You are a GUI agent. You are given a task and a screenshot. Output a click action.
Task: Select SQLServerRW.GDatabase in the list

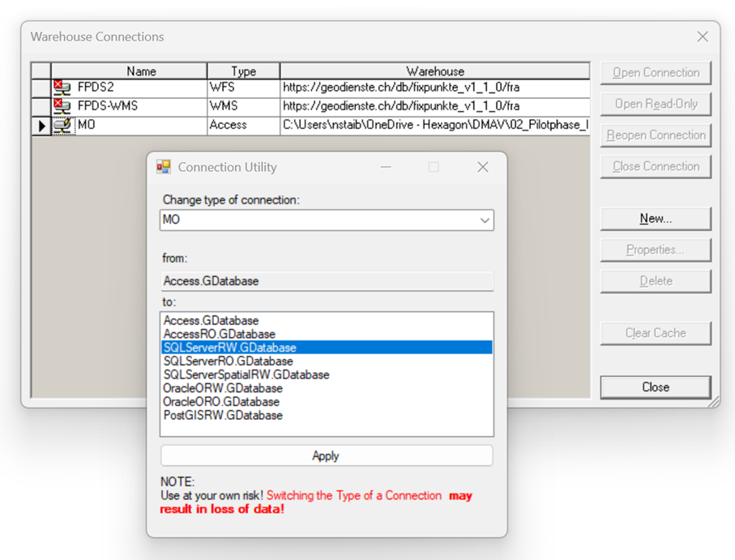click(x=229, y=348)
